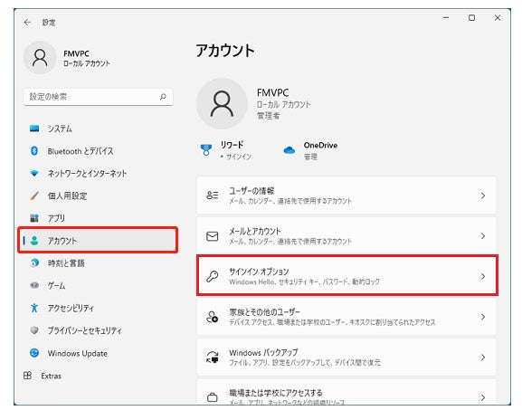Screen dimensions: 522x420
Task: Select Extras label in the sidebar
Action: pos(52,376)
